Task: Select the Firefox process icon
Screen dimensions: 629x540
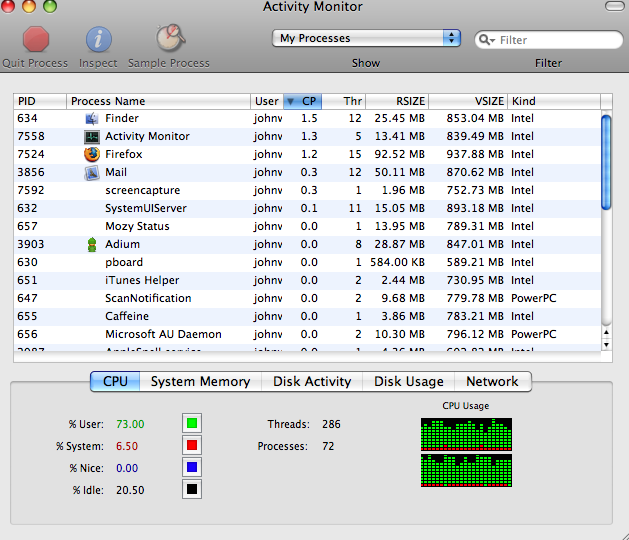Action: pos(92,154)
